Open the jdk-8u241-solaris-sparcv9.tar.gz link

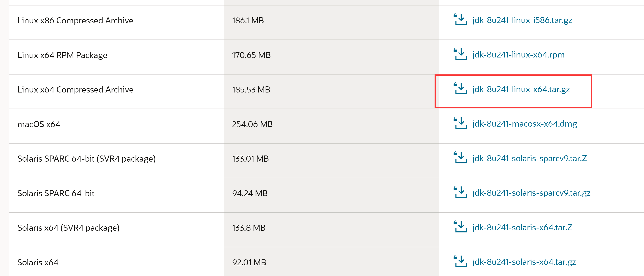(531, 193)
